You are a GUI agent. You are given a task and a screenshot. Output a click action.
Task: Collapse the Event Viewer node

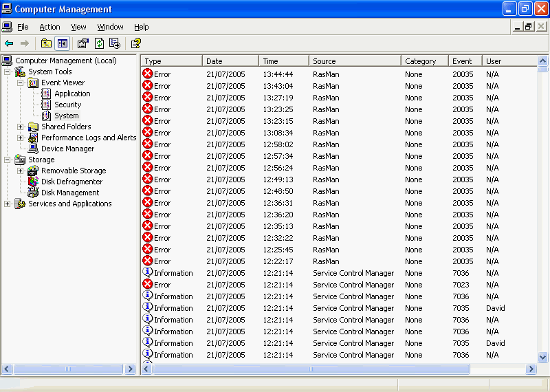[20, 83]
